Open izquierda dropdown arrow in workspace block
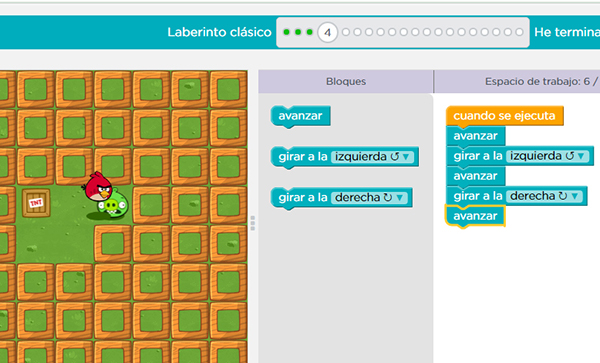Image resolution: width=600 pixels, height=363 pixels. pos(581,156)
